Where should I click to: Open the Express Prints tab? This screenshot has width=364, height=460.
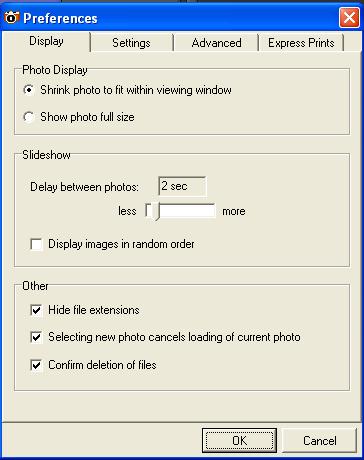point(301,43)
